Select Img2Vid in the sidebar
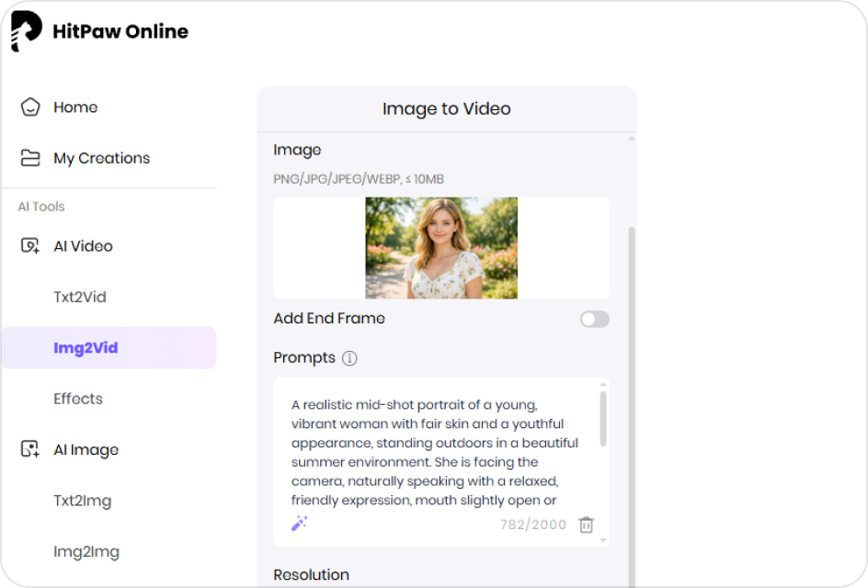The width and height of the screenshot is (868, 588). [86, 348]
